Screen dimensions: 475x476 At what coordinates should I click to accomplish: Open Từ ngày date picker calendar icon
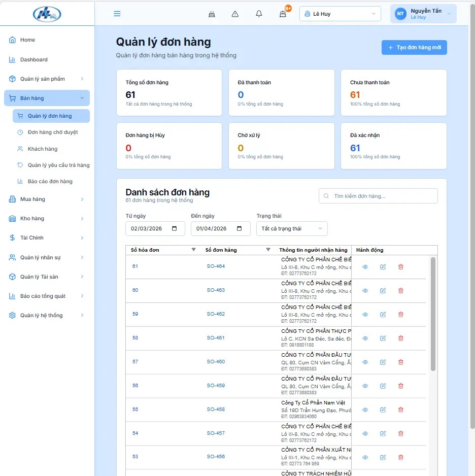(174, 228)
